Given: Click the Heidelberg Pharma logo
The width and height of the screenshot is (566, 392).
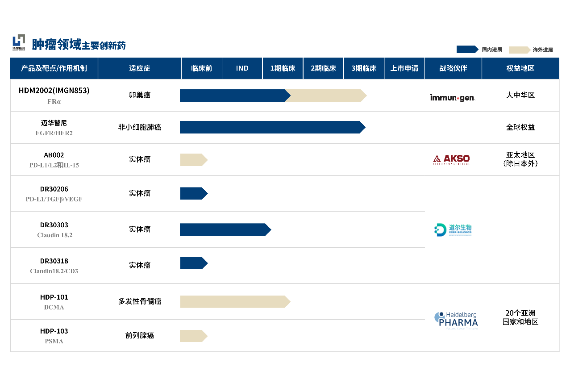Looking at the screenshot, I should (456, 320).
